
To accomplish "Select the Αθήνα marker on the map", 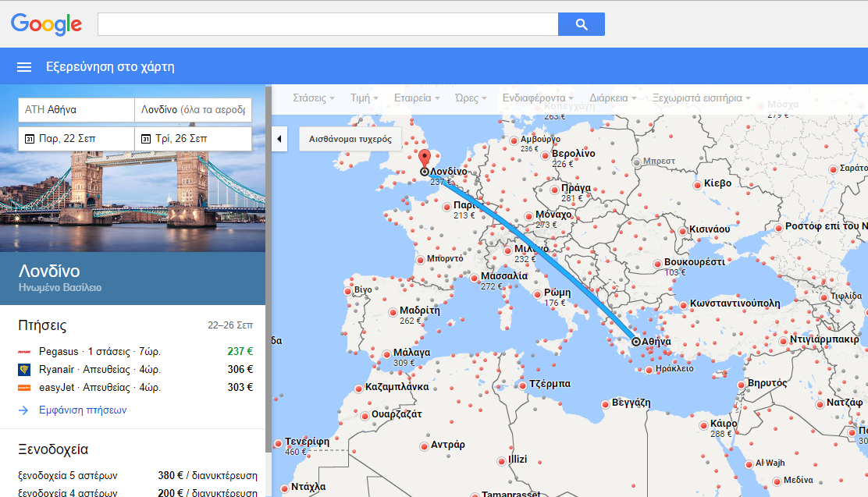I will 638,341.
